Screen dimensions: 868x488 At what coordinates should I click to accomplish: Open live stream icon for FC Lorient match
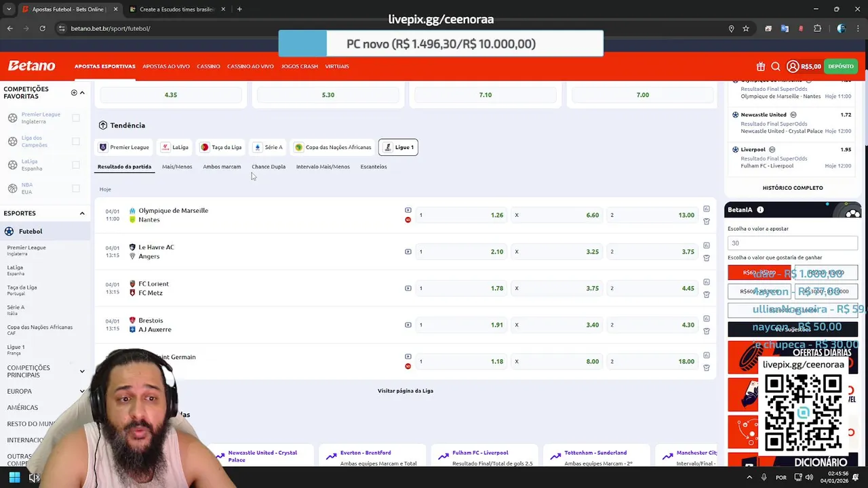[x=408, y=288]
